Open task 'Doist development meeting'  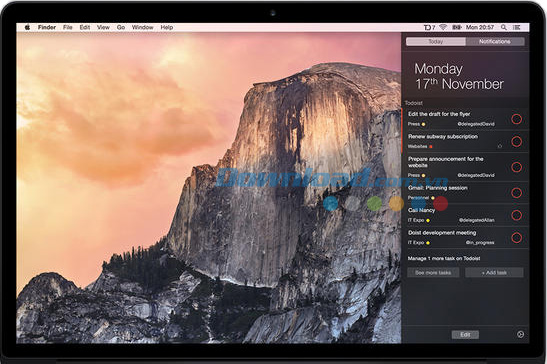click(x=442, y=233)
